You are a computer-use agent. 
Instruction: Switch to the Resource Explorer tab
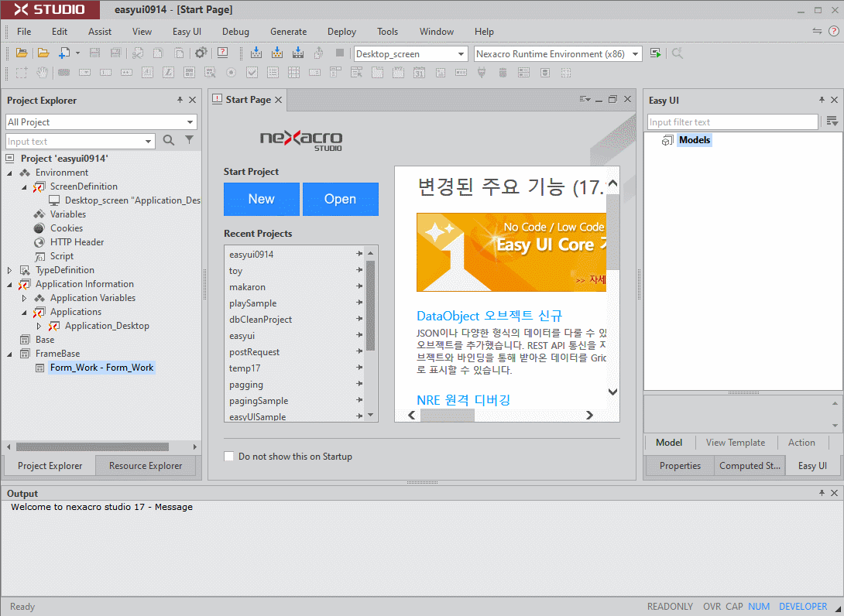pos(146,465)
